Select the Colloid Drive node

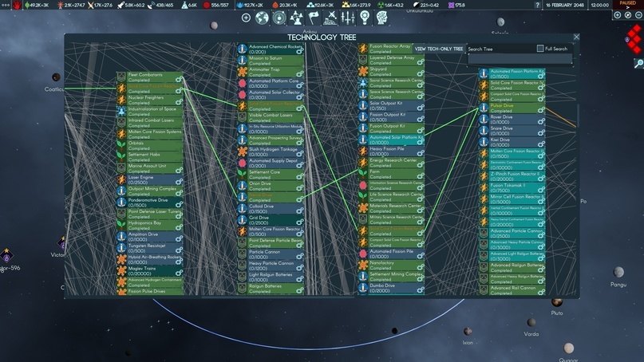(x=271, y=208)
